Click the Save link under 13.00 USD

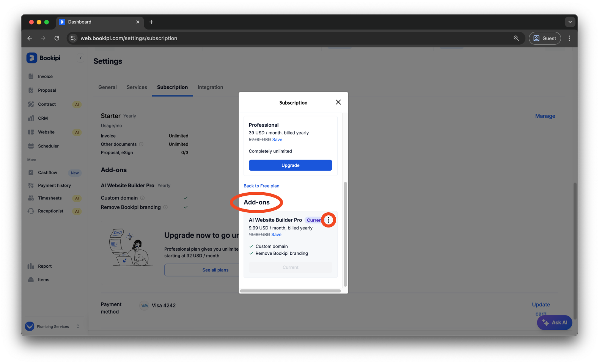click(x=277, y=235)
